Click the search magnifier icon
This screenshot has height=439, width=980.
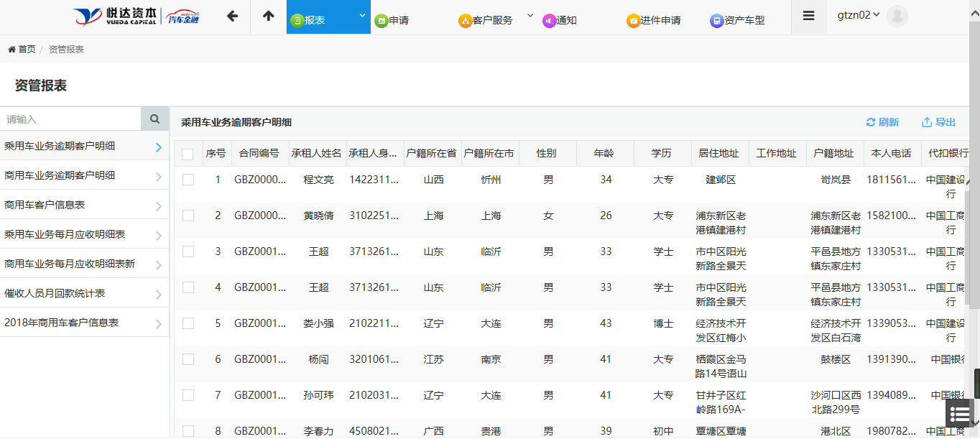(154, 117)
